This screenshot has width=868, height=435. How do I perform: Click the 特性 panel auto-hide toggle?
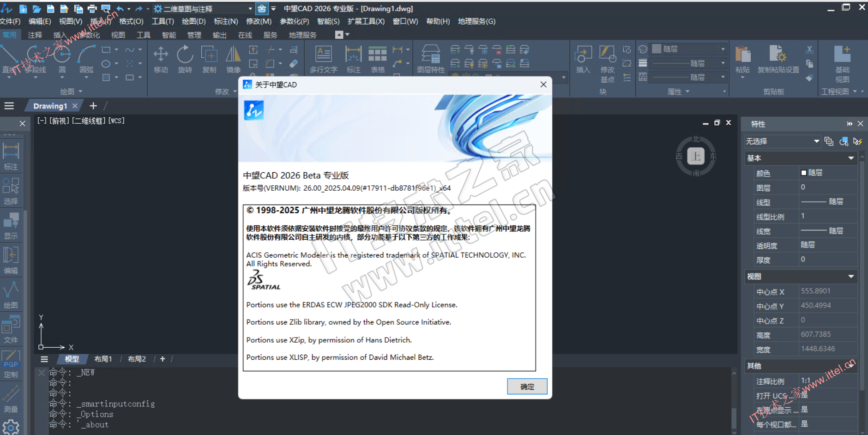850,124
